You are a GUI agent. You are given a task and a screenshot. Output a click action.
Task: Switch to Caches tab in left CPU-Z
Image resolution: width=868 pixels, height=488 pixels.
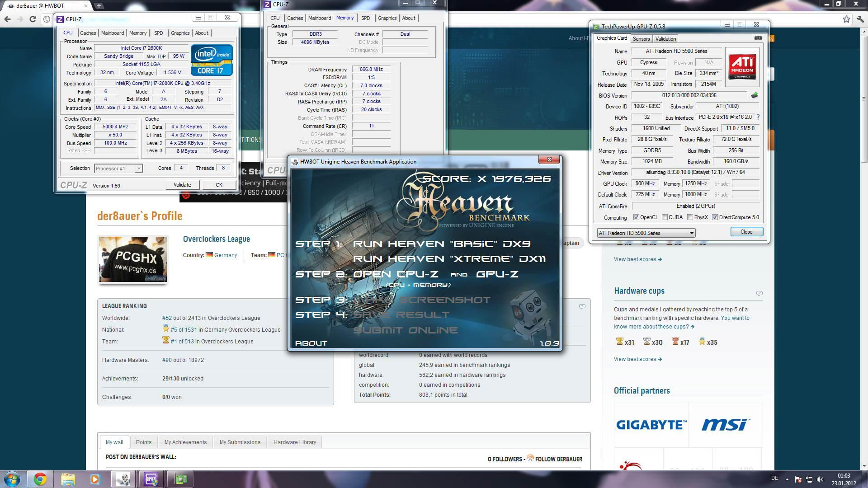pyautogui.click(x=88, y=33)
